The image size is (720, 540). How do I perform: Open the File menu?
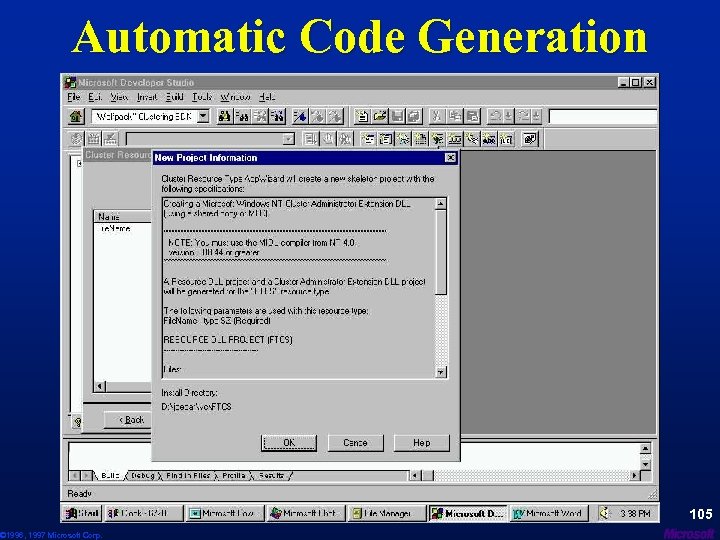[x=73, y=97]
